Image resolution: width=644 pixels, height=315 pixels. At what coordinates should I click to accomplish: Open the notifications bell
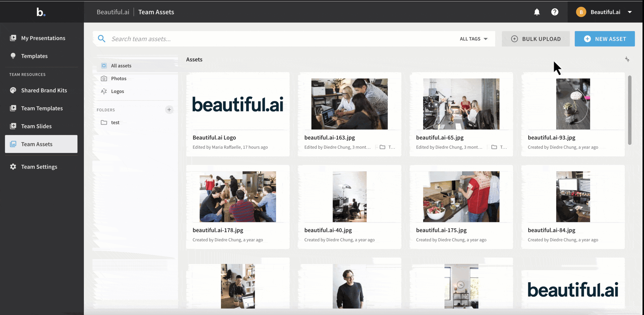pyautogui.click(x=537, y=12)
